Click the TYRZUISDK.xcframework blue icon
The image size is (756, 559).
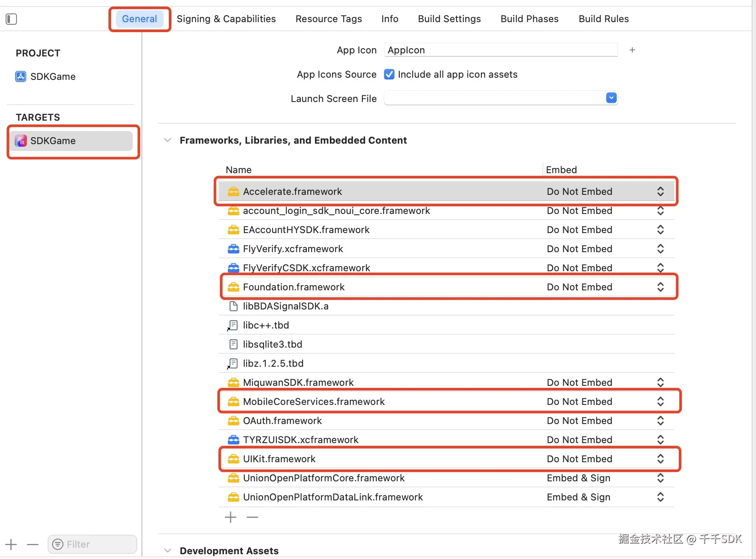[x=233, y=440]
